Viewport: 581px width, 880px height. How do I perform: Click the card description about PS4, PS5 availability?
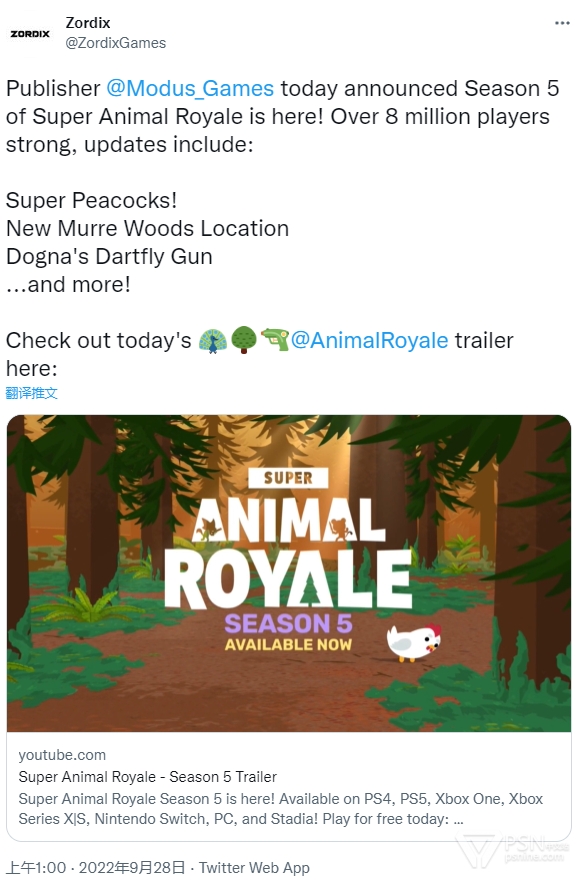[281, 809]
